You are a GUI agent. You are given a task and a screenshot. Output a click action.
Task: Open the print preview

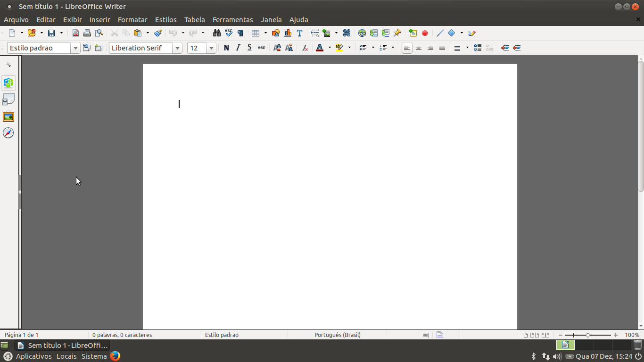pos(99,33)
